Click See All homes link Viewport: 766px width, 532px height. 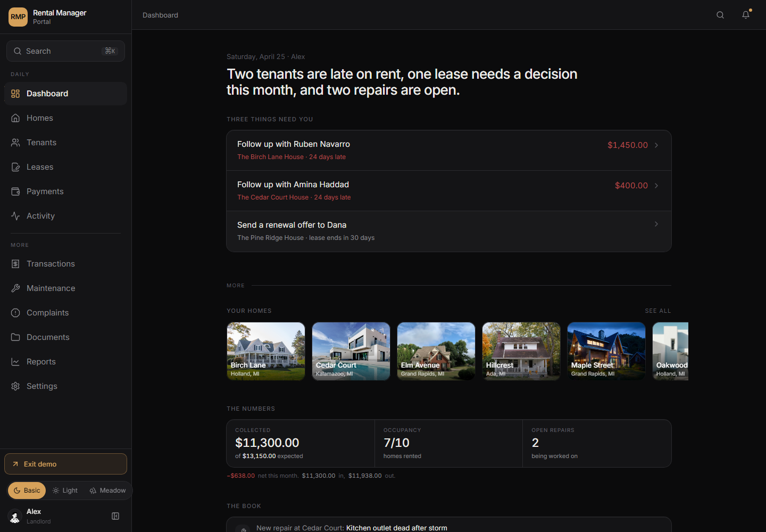coord(657,311)
